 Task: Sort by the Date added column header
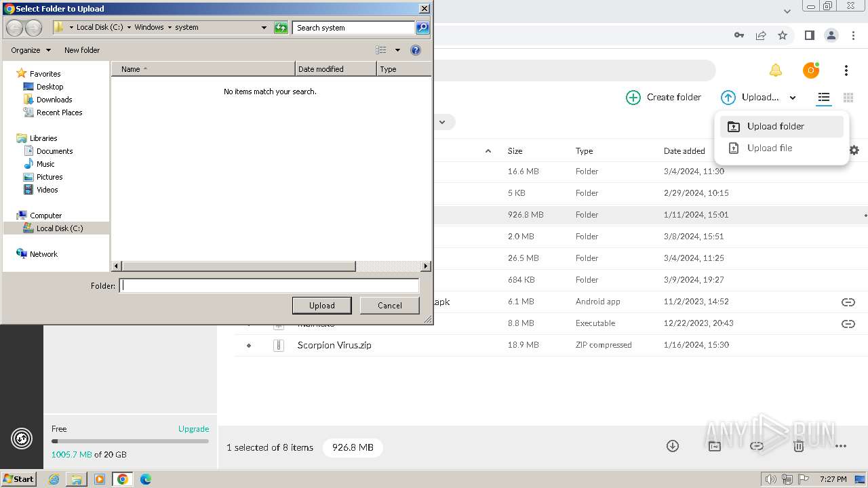684,151
